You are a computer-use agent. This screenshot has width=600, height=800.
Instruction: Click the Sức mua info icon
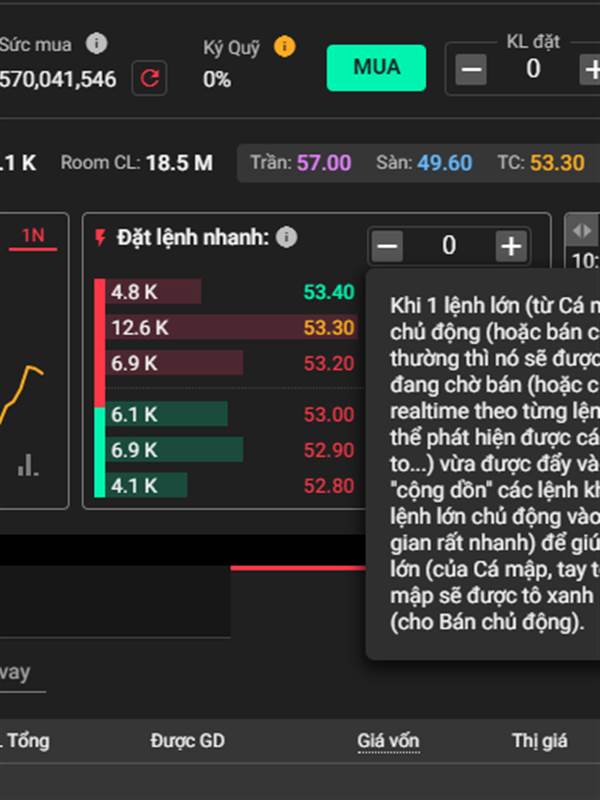point(96,43)
